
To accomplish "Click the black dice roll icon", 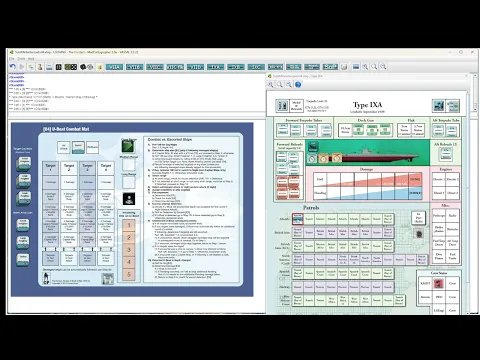I will click(83, 67).
